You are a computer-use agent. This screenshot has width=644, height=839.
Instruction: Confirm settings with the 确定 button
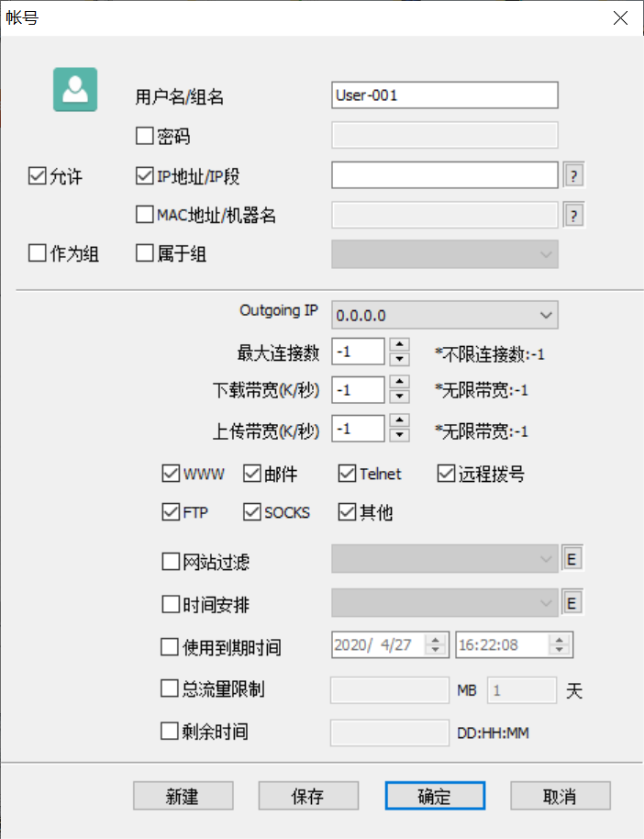(435, 795)
